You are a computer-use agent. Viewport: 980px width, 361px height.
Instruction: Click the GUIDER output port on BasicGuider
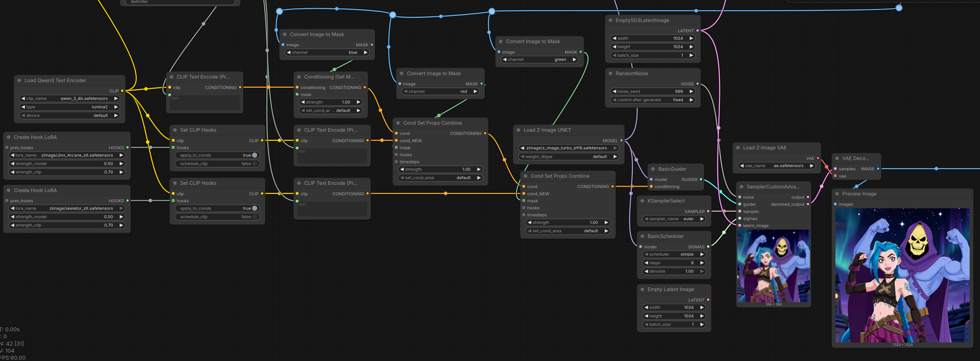click(701, 179)
